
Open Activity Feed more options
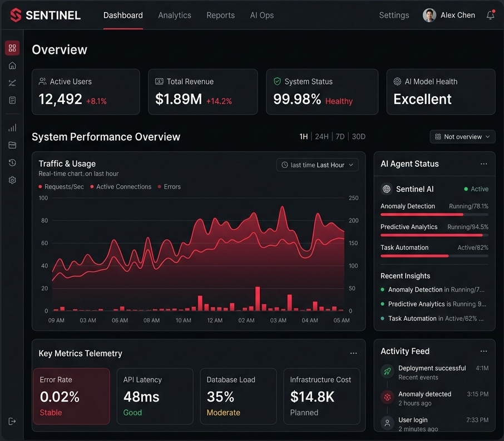(x=484, y=351)
